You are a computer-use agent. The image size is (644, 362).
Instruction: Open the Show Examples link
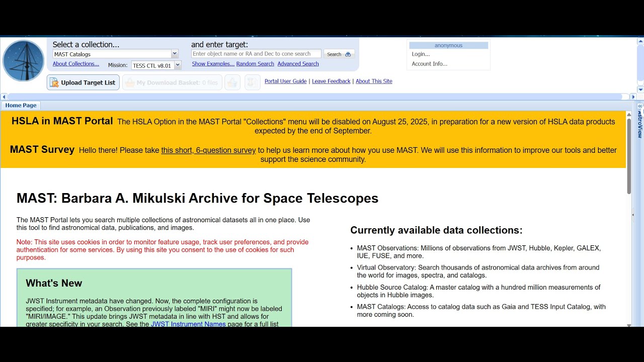pos(213,64)
